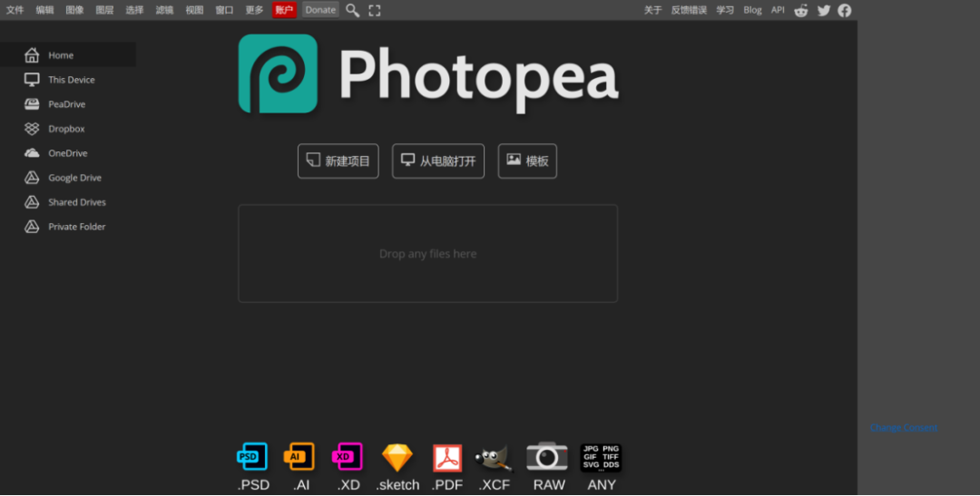Open the 图层 menu
Image resolution: width=980 pixels, height=496 pixels.
tap(105, 10)
